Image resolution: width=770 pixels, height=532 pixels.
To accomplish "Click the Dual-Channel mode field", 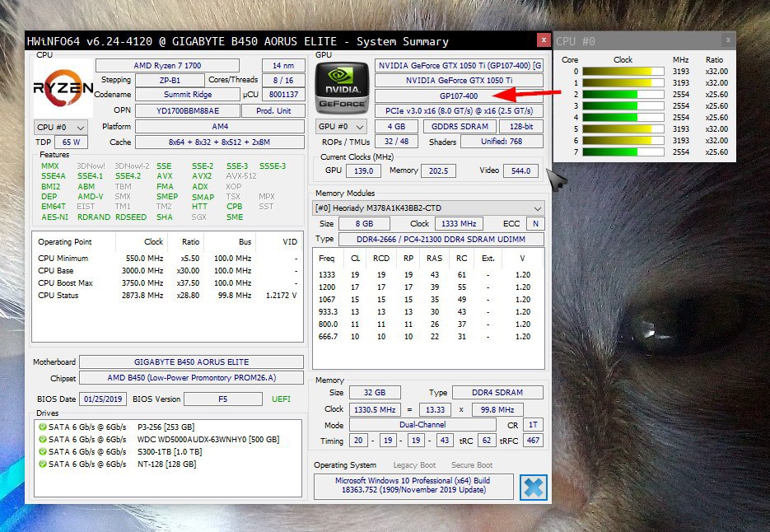I will [x=422, y=425].
